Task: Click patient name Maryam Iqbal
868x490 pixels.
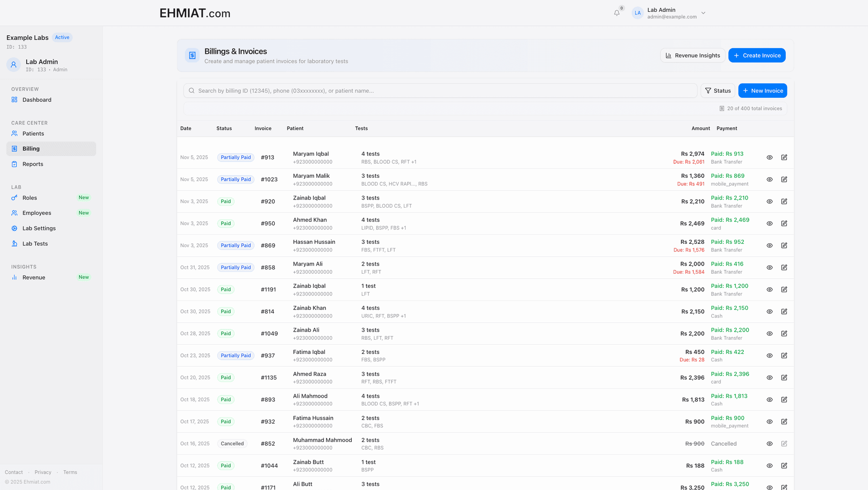Action: pos(311,154)
